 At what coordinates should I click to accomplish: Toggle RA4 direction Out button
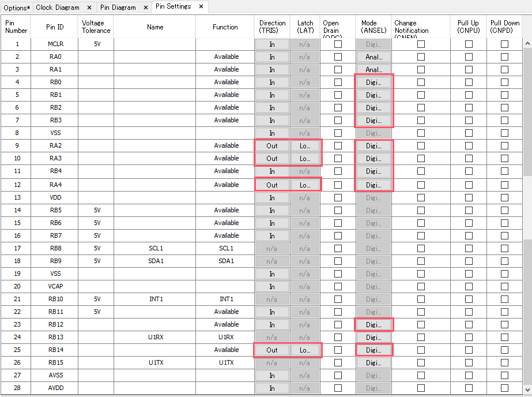[272, 185]
